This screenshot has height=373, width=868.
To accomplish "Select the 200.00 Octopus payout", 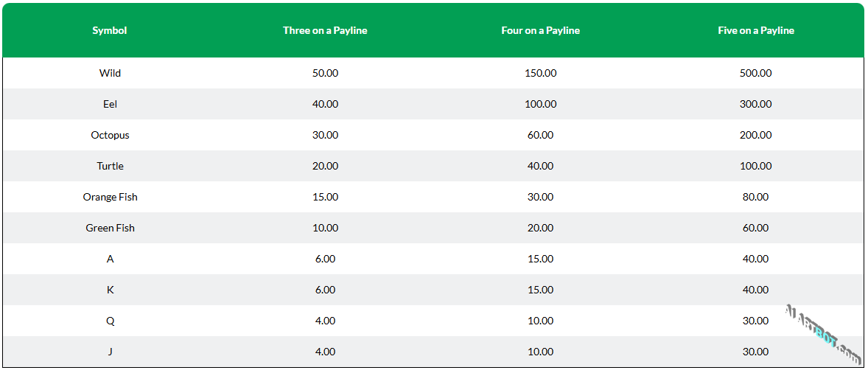I will 755,135.
